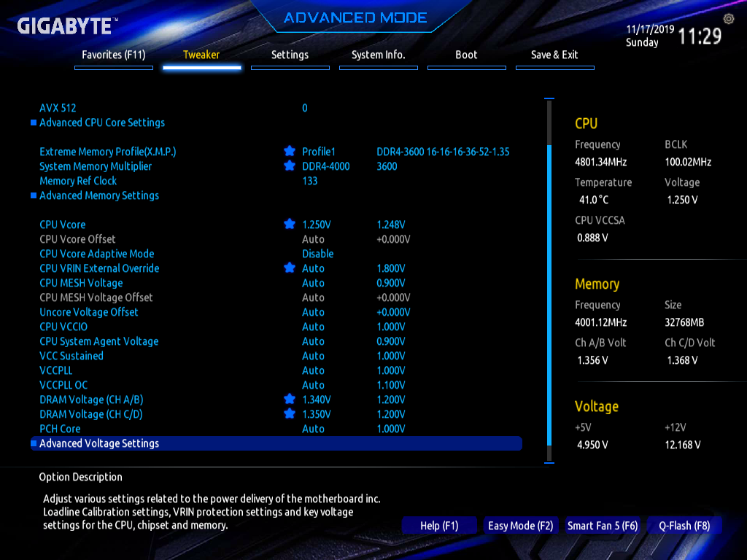Click the star beside CPU VRIN External Override
Screen dimensions: 747x560
click(x=289, y=268)
